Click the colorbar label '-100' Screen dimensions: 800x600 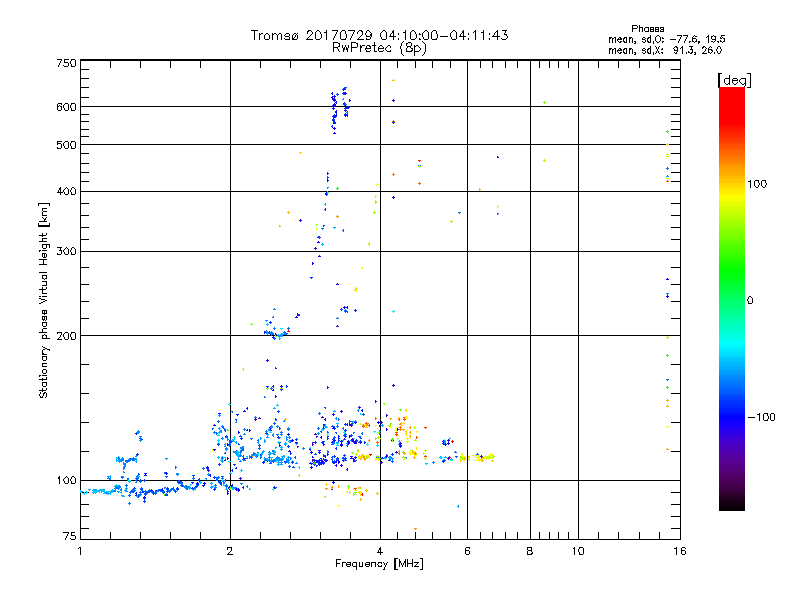point(761,417)
